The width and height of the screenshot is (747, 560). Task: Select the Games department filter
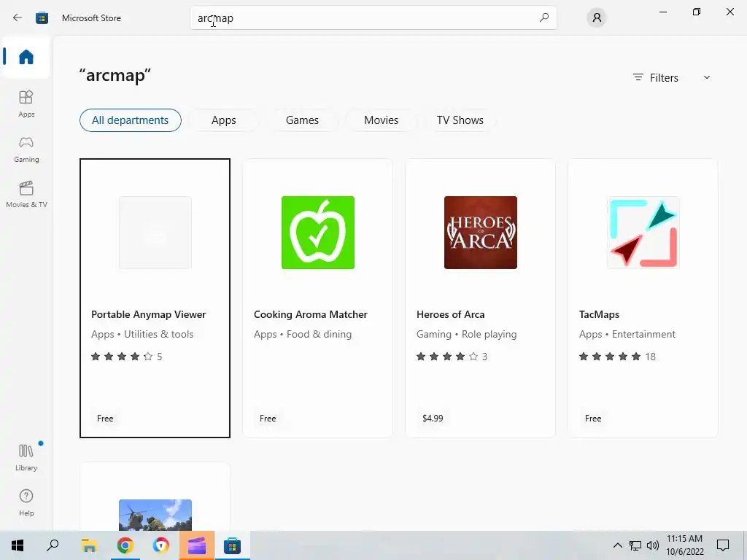pos(302,120)
